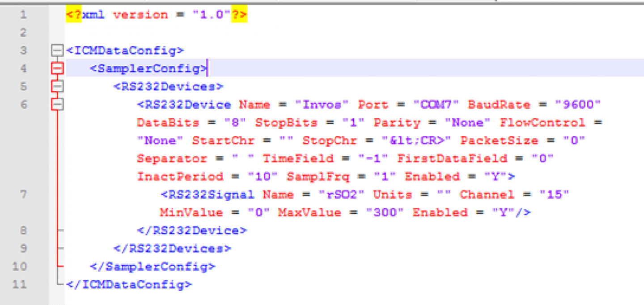Image resolution: width=644 pixels, height=305 pixels.
Task: Click the "300" MaxValue value
Action: pyautogui.click(x=385, y=212)
